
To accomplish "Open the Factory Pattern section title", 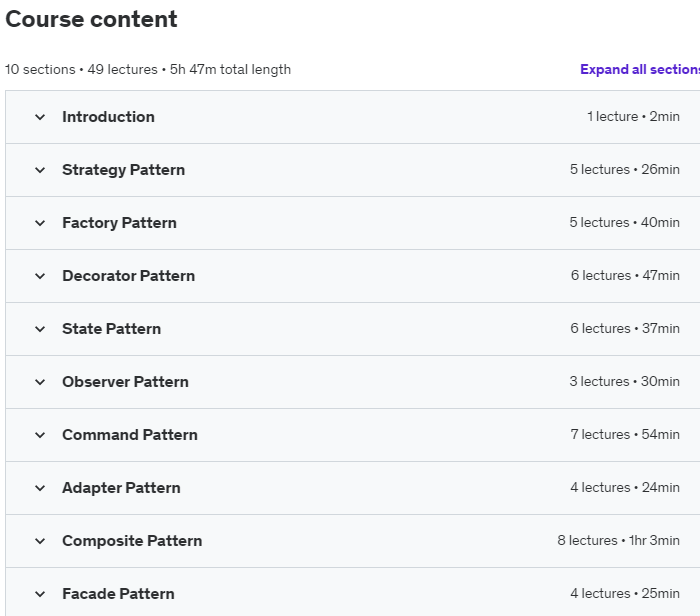I will point(120,223).
